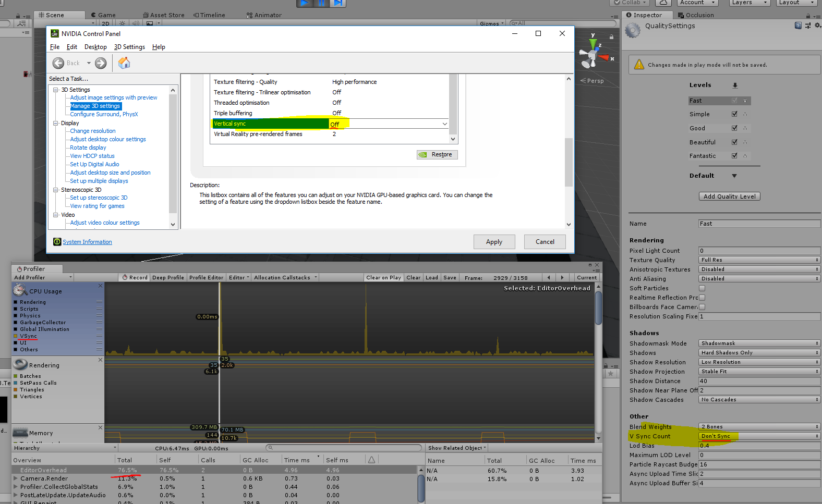The width and height of the screenshot is (822, 504).
Task: Click the Deep Profile button
Action: (x=168, y=278)
